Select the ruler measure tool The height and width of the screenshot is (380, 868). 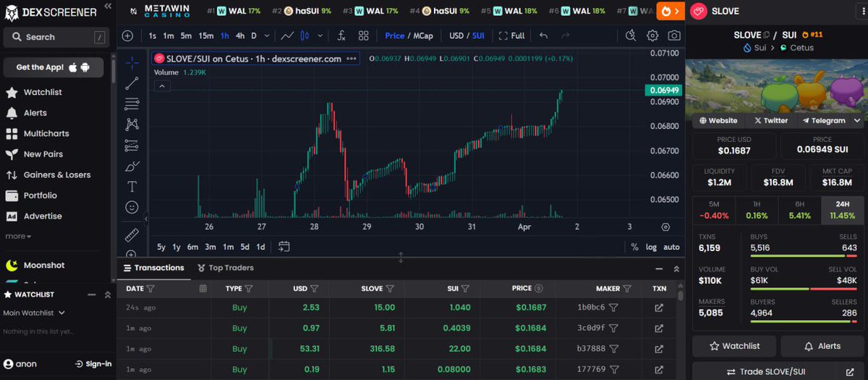click(x=132, y=235)
